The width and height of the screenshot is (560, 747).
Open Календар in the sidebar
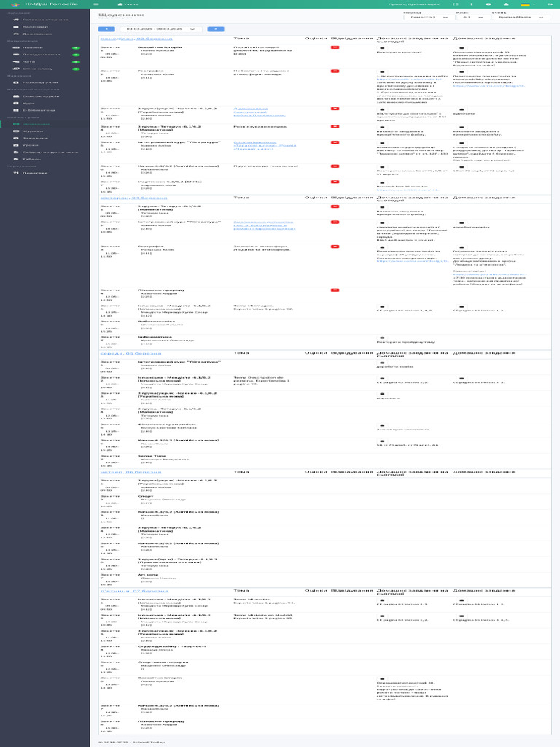[x=44, y=27]
